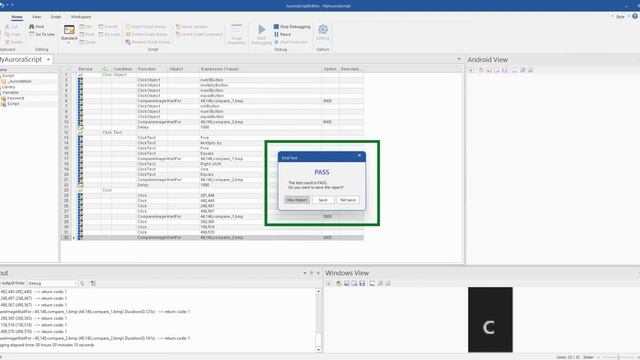Select the 'Multiply by' ClickText row

click(212, 143)
